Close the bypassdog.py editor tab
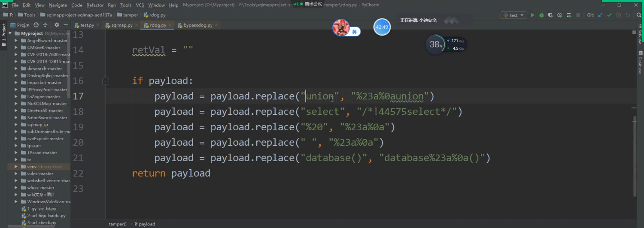This screenshot has height=228, width=644. (x=216, y=25)
